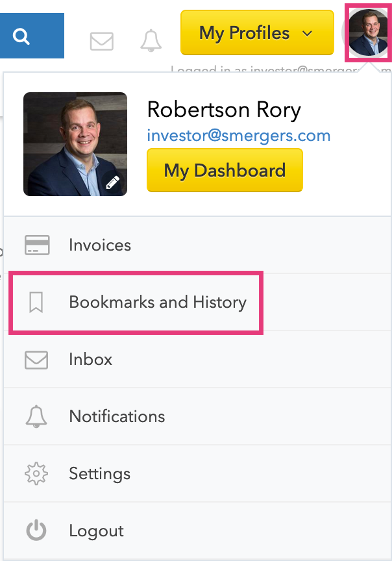392x561 pixels.
Task: Open Bookmarks and History menu item
Action: (x=197, y=303)
